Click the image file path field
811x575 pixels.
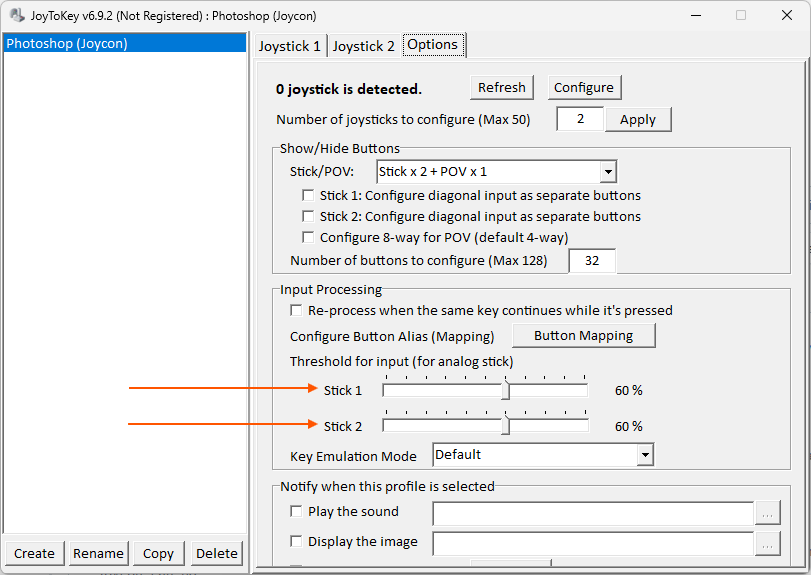pos(593,543)
